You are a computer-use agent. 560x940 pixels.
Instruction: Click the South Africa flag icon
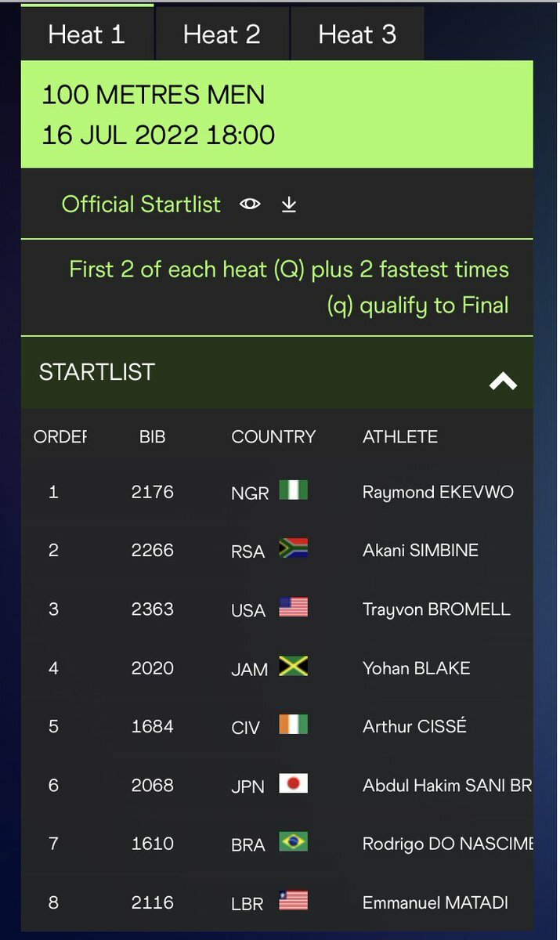pyautogui.click(x=293, y=549)
